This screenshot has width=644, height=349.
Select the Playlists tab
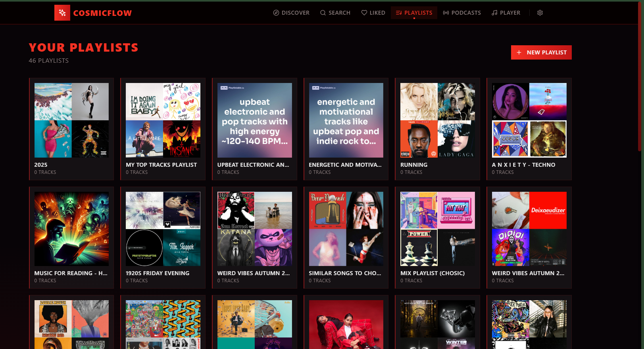point(414,13)
